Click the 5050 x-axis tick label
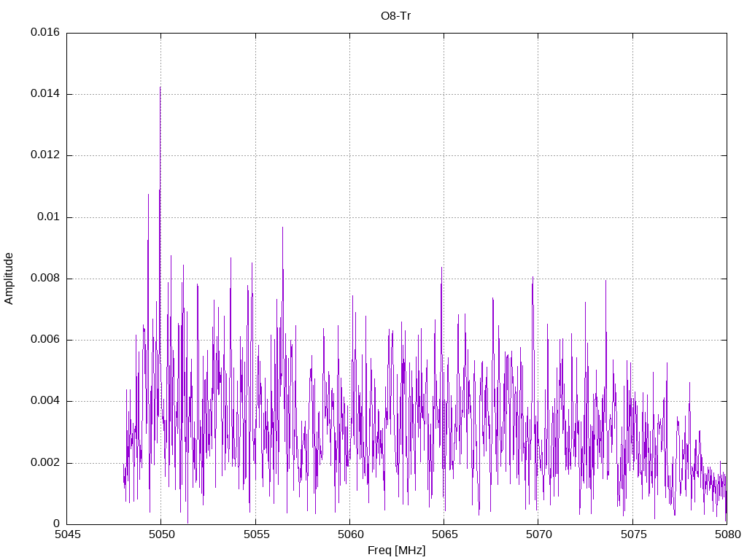 coord(161,535)
